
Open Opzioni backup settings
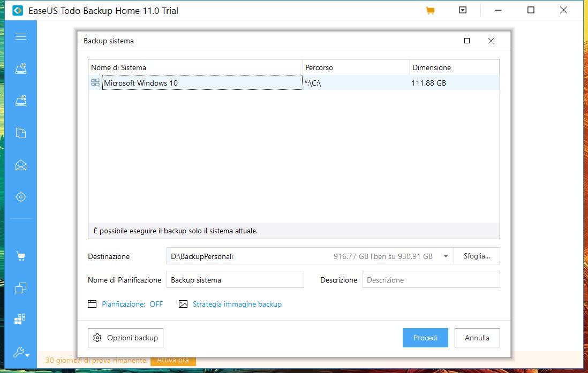pos(126,338)
